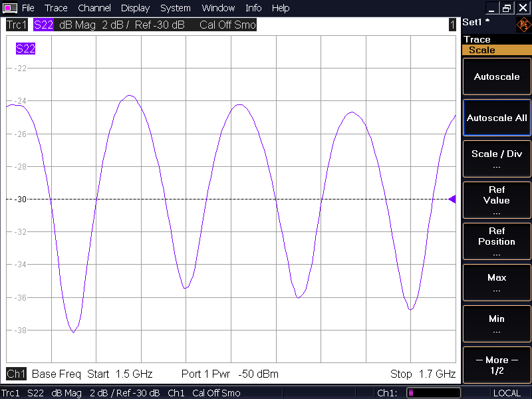Open the Channel menu
The width and height of the screenshot is (532, 399).
[x=94, y=8]
